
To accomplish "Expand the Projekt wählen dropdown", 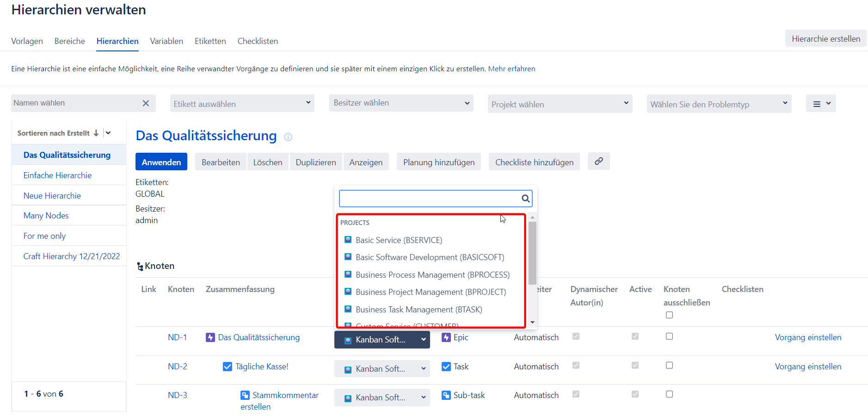I will click(x=560, y=104).
